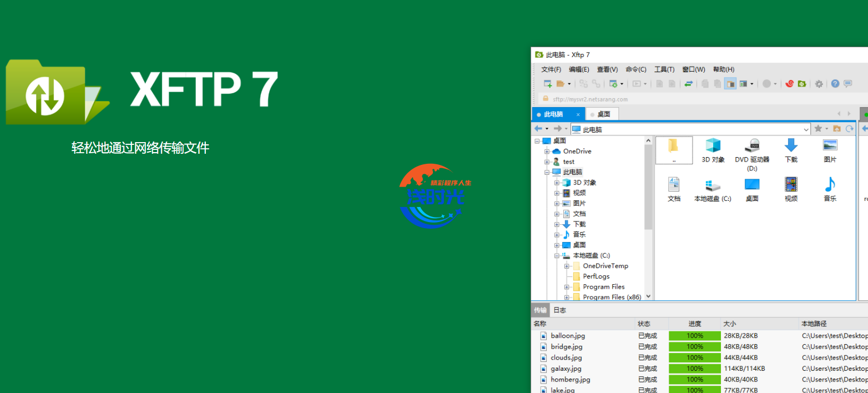Open the folder icon dropdown arrow in toolbar
The height and width of the screenshot is (393, 868).
[569, 84]
